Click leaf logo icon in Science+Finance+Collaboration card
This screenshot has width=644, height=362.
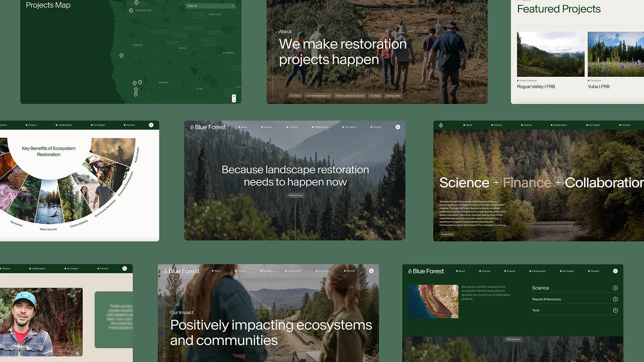tap(441, 125)
